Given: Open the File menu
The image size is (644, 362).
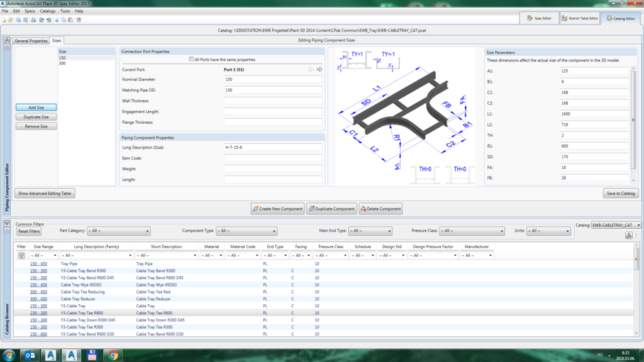Looking at the screenshot, I should 5,11.
